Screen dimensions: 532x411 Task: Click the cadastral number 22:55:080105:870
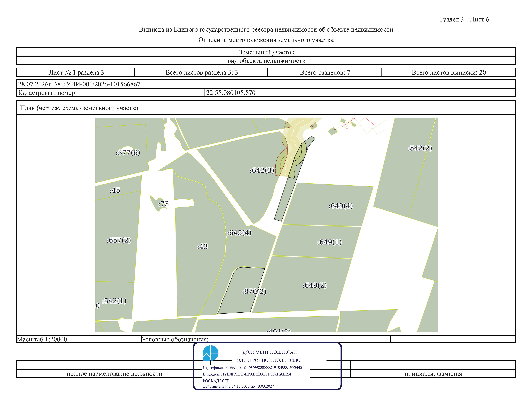(231, 93)
